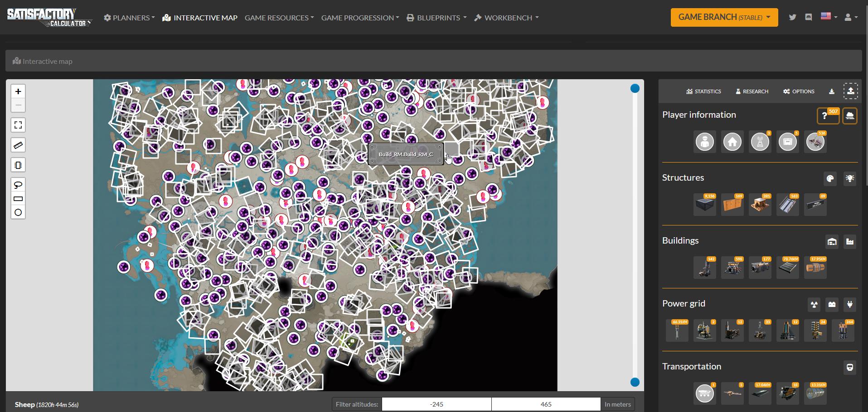Open the Blueprints menu
This screenshot has width=868, height=412.
point(436,18)
